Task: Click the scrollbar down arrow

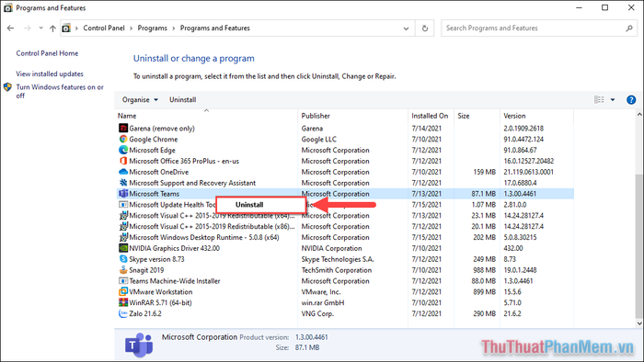Action: [639, 323]
